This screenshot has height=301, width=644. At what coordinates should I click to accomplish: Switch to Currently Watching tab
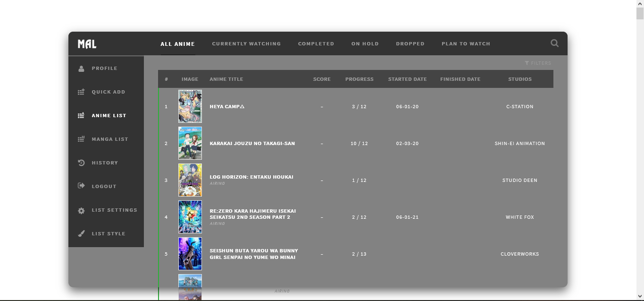click(x=246, y=44)
